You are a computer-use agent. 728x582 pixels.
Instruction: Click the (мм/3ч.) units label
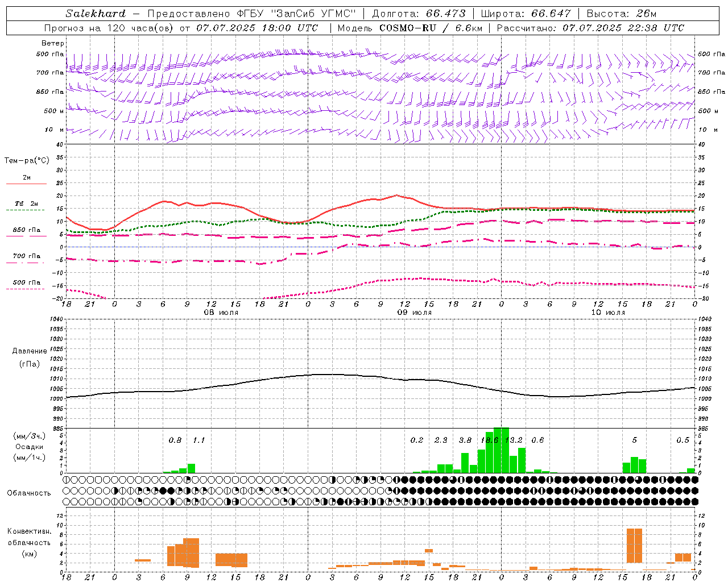tap(29, 436)
